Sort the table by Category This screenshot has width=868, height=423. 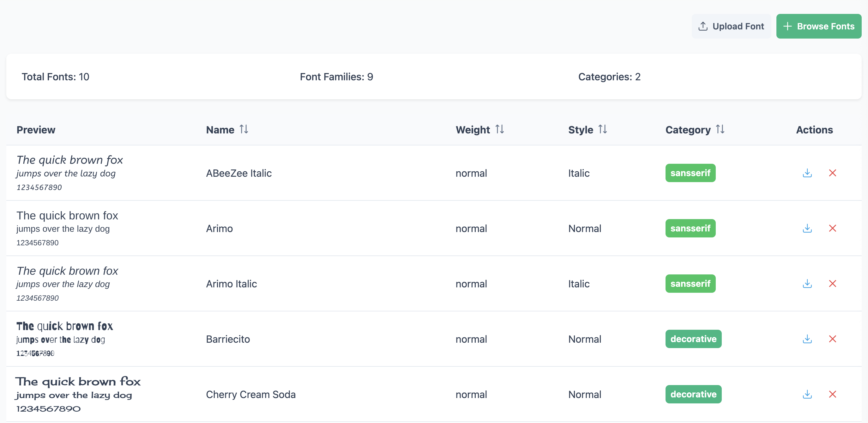(x=720, y=130)
